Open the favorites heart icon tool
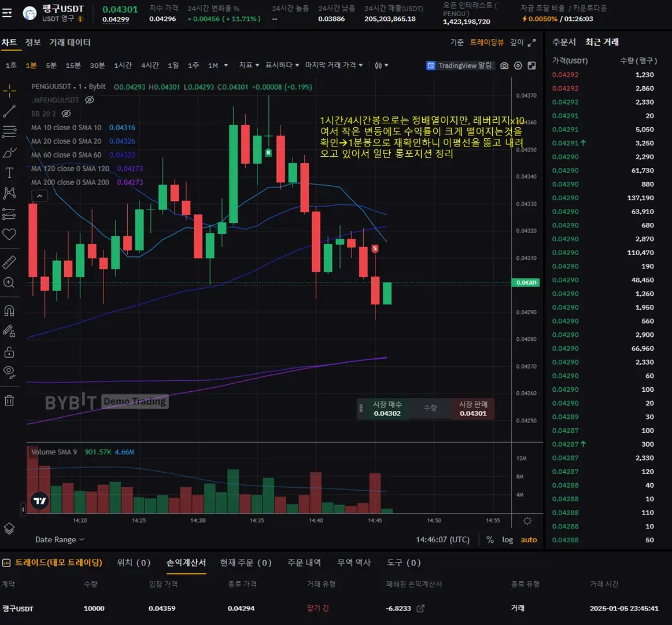 [x=9, y=234]
